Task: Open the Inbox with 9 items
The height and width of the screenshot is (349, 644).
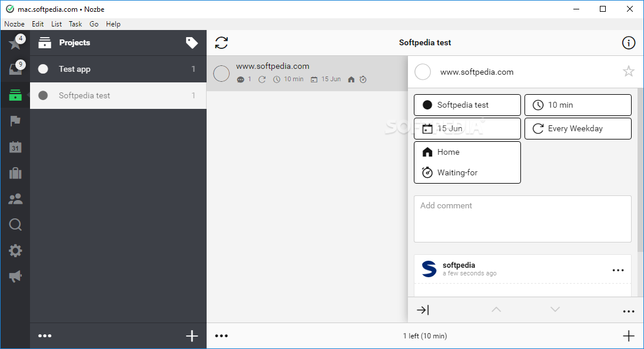Action: point(15,68)
